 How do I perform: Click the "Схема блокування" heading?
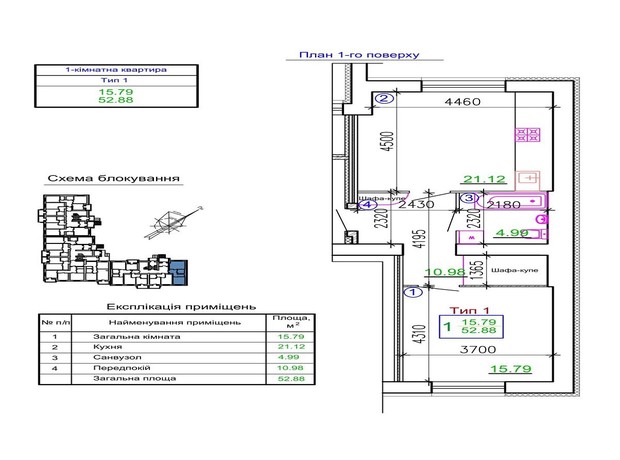click(x=113, y=178)
